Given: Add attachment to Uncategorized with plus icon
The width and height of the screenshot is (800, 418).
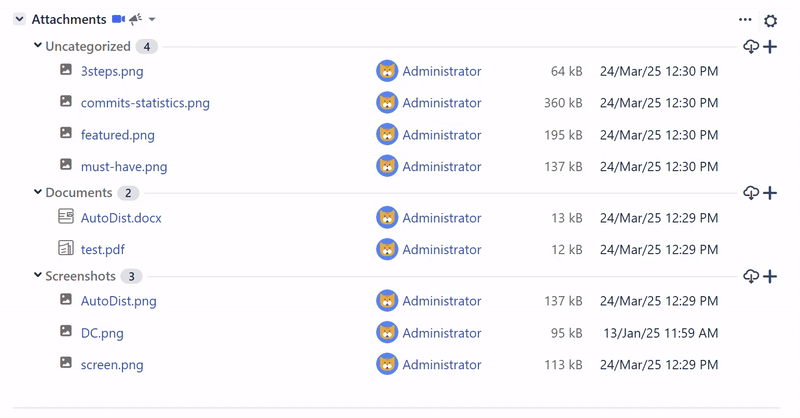Looking at the screenshot, I should 770,46.
